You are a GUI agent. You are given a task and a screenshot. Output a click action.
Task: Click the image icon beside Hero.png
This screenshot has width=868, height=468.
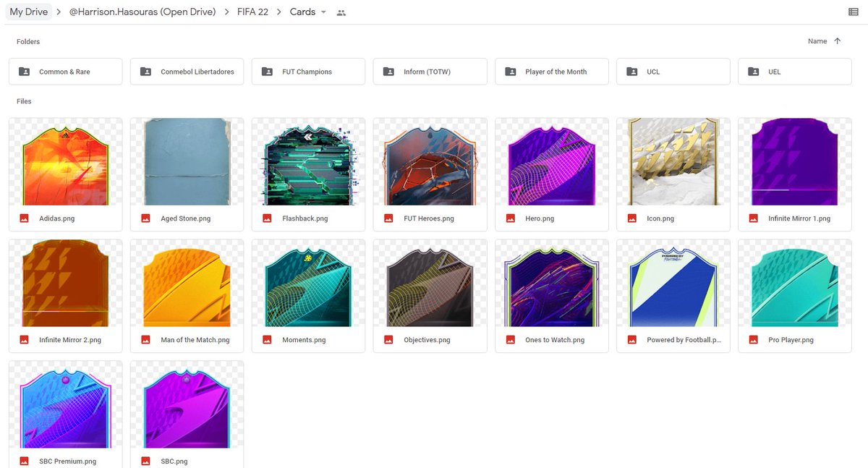click(x=510, y=218)
